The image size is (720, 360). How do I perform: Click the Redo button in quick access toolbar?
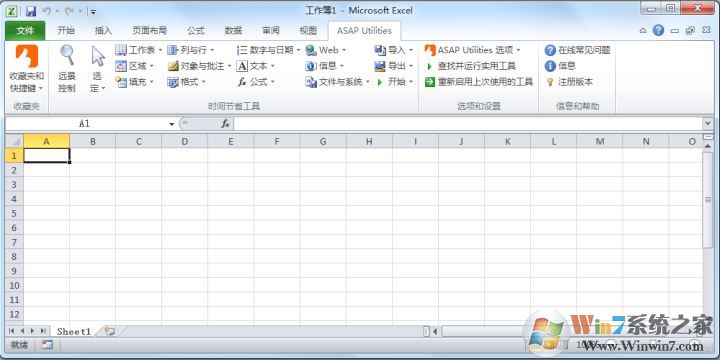pos(68,11)
